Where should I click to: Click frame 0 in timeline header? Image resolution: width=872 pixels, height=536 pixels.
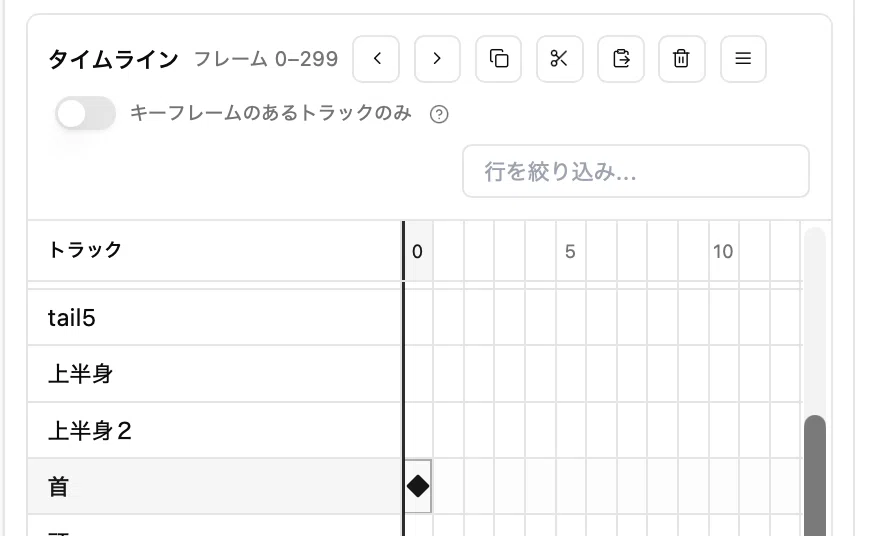(x=418, y=251)
